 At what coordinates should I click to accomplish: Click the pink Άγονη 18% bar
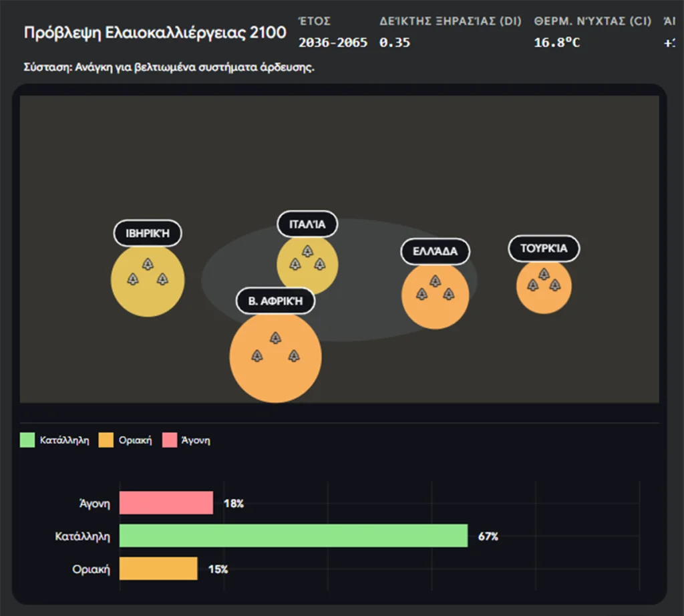click(166, 503)
